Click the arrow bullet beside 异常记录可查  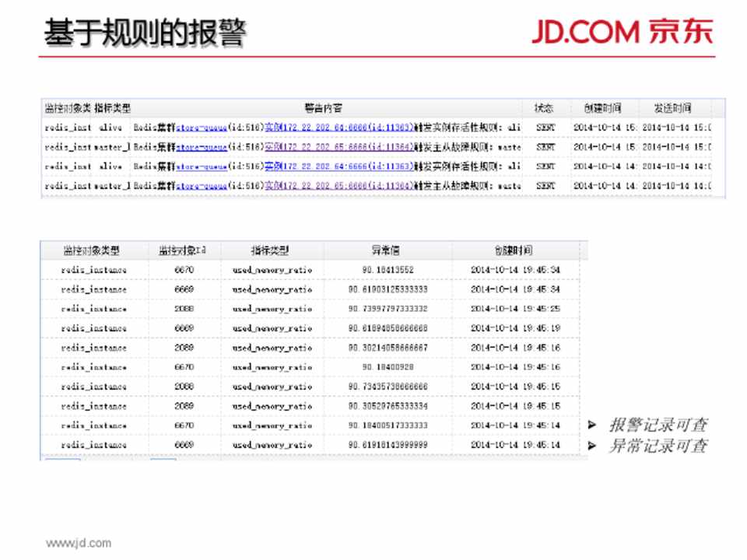pos(592,446)
